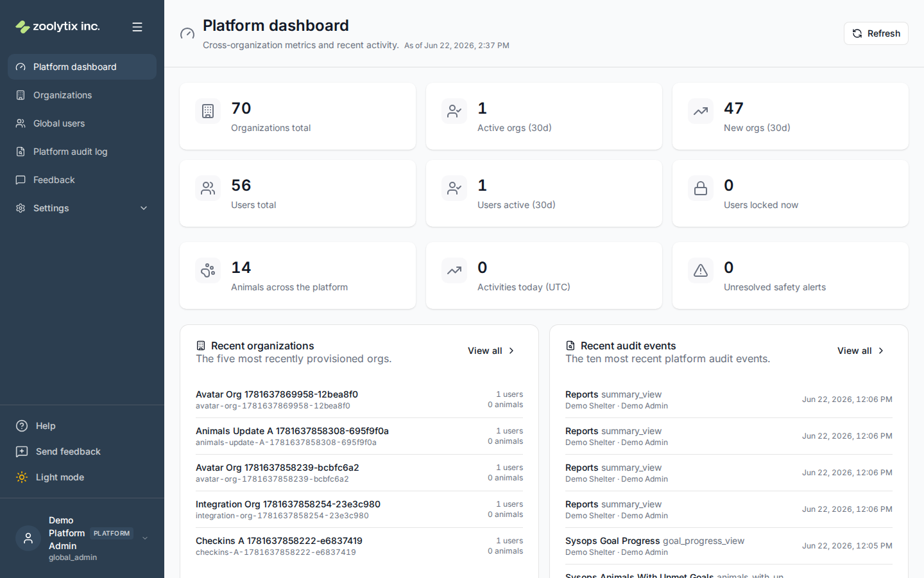924x578 pixels.
Task: Click the building icon next to Recent organizations
Action: click(x=201, y=346)
